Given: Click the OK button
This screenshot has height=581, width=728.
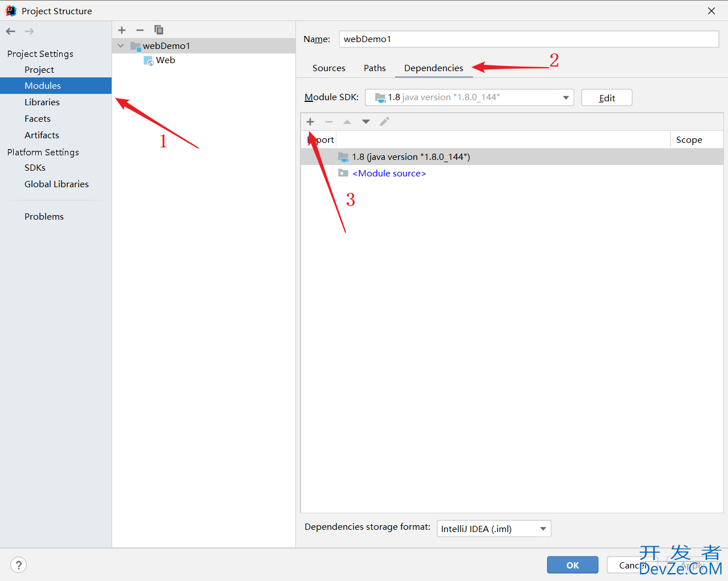Looking at the screenshot, I should coord(573,565).
